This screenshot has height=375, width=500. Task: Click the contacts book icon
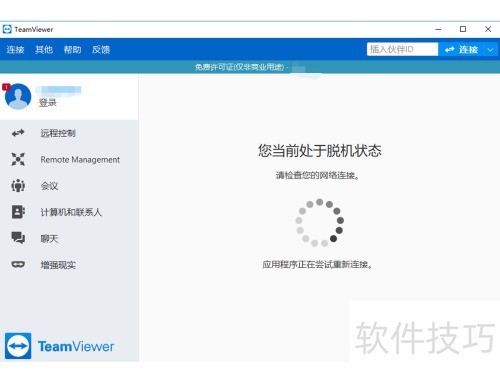[18, 212]
